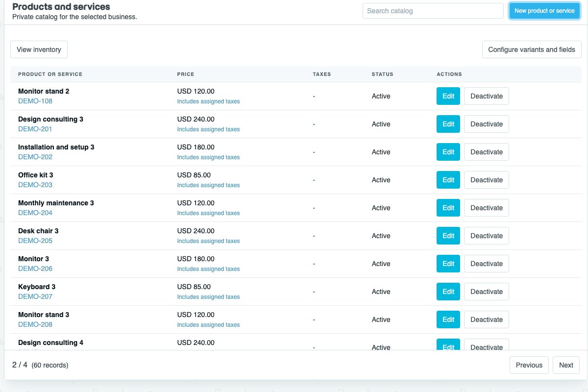Select the Desk chair 3 name

pyautogui.click(x=38, y=231)
